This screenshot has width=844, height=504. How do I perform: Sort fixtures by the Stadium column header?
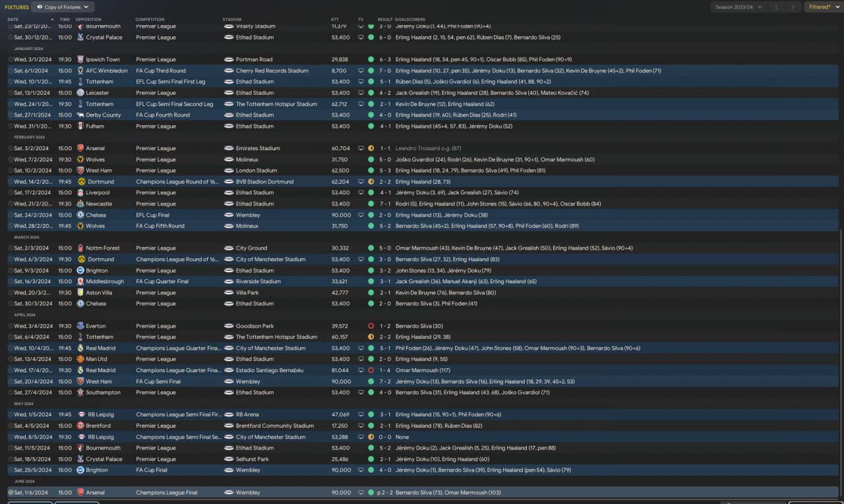pyautogui.click(x=232, y=19)
